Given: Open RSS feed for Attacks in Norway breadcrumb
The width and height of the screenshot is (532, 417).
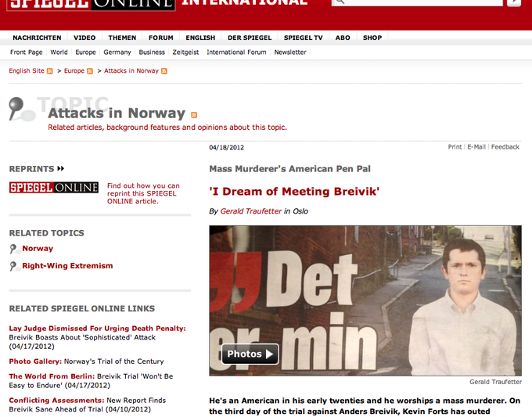Looking at the screenshot, I should [x=164, y=71].
